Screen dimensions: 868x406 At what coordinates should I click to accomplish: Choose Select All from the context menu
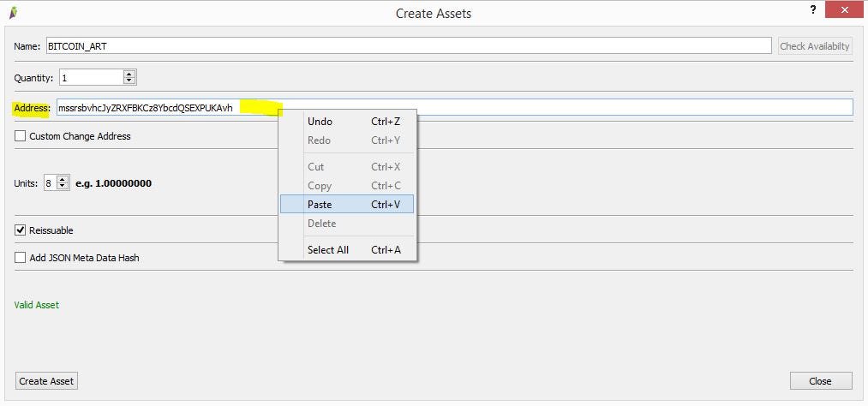tap(347, 249)
